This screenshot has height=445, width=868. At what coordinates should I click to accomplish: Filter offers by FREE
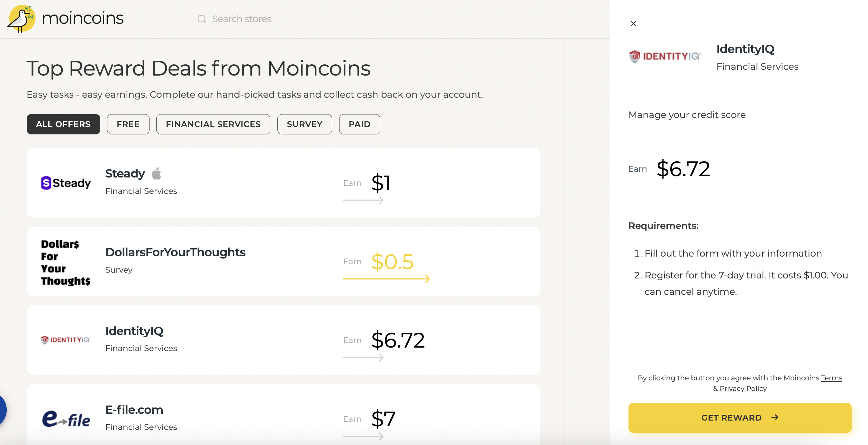pos(128,124)
